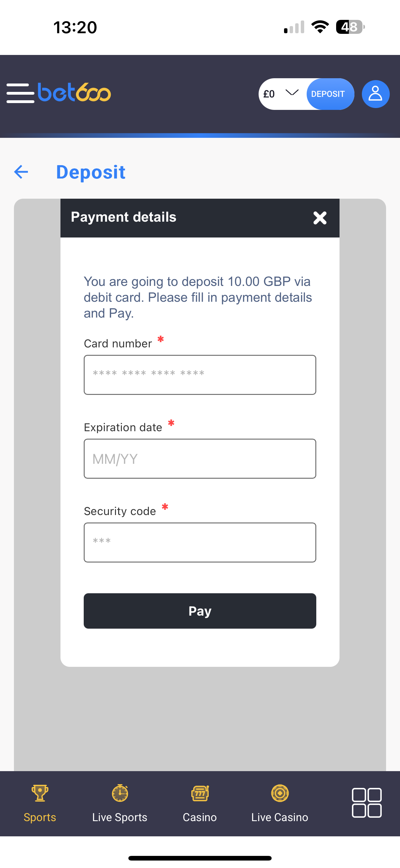Open the hamburger menu

(x=20, y=93)
